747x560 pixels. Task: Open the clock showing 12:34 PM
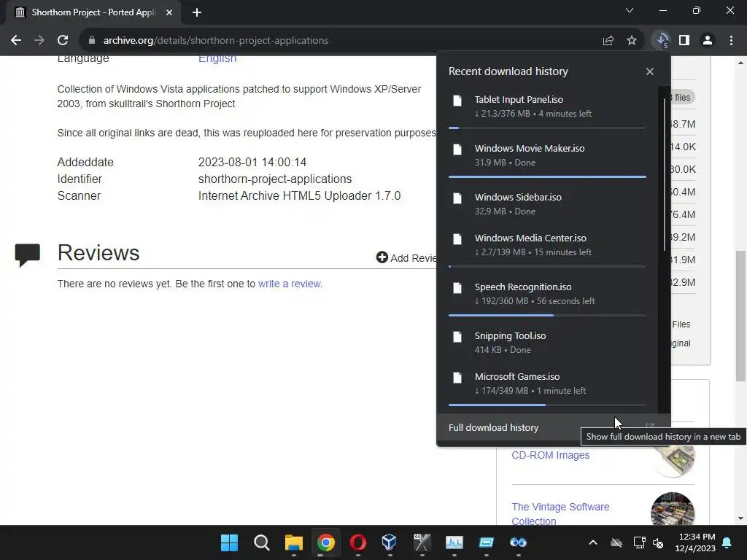pos(695,542)
